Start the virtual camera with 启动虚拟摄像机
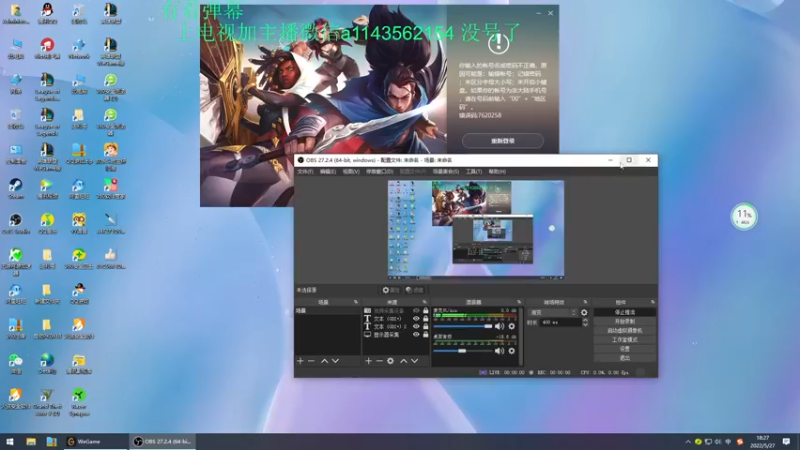Screen dimensions: 800x450 [x=624, y=331]
